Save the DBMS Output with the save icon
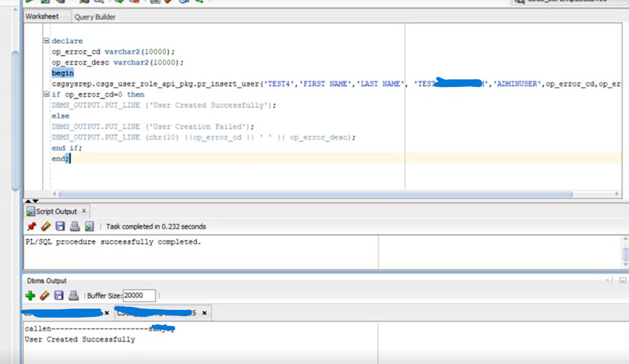The height and width of the screenshot is (364, 629). pyautogui.click(x=58, y=295)
